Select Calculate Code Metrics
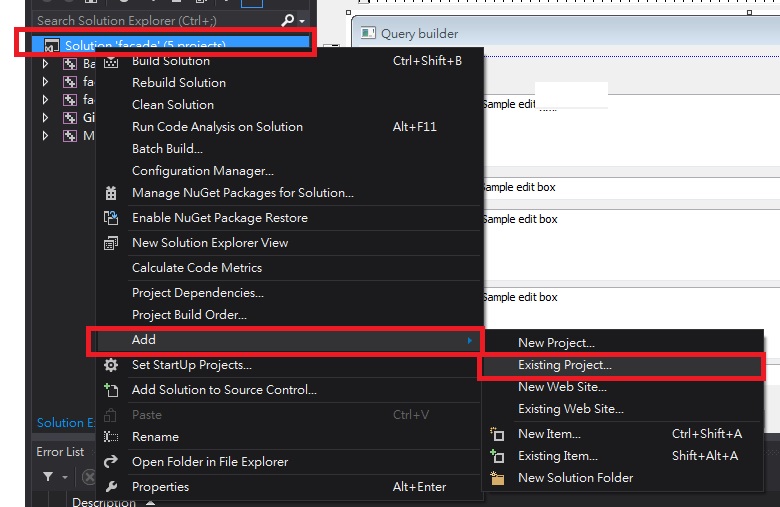This screenshot has width=780, height=507. coord(290,268)
